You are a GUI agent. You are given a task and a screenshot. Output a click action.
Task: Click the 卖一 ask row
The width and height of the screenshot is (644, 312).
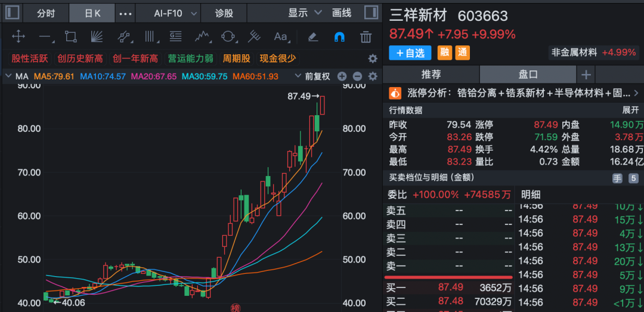pos(448,267)
